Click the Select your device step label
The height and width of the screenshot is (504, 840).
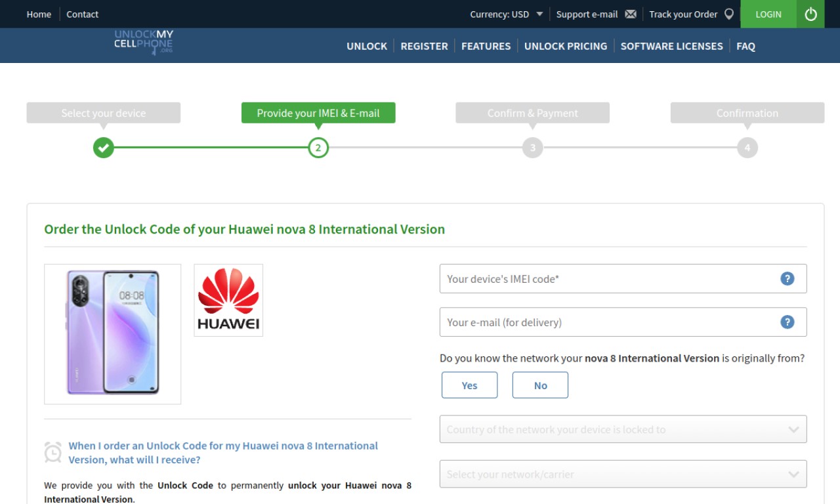click(104, 113)
